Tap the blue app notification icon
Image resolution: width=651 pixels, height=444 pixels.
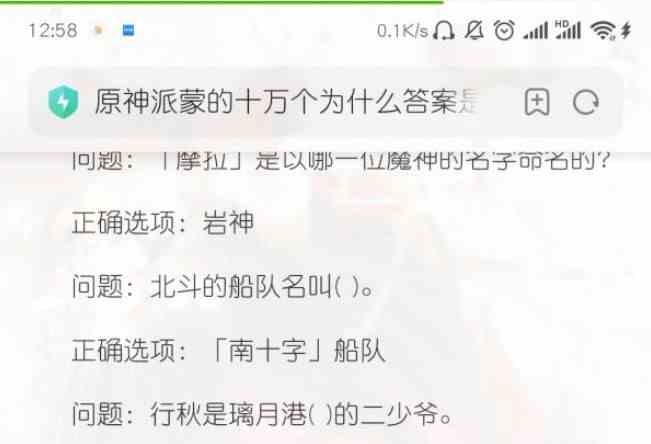point(128,30)
